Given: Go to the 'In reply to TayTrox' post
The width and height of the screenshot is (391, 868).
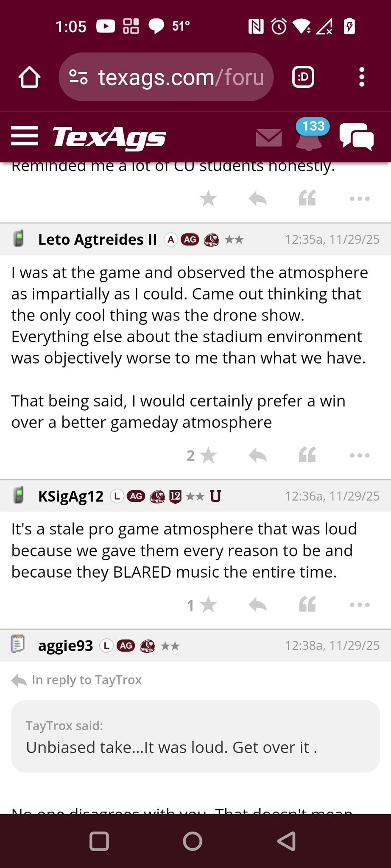Looking at the screenshot, I should click(x=87, y=680).
